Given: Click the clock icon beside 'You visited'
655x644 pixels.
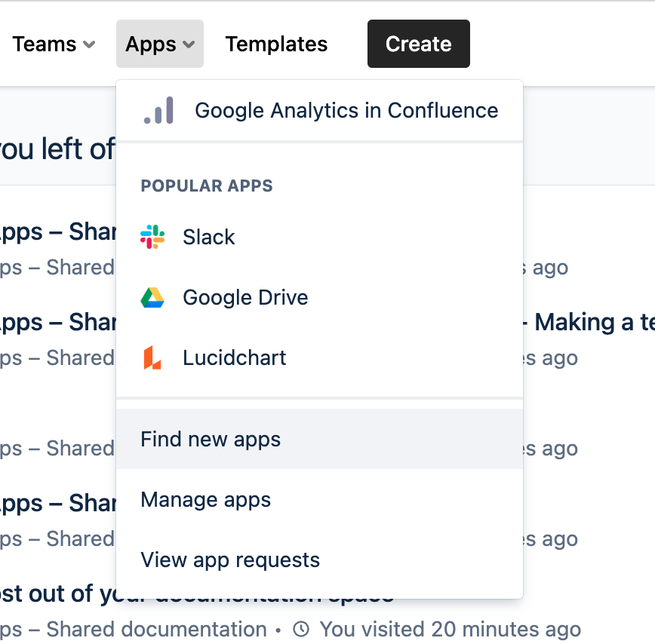Looking at the screenshot, I should pos(301,629).
